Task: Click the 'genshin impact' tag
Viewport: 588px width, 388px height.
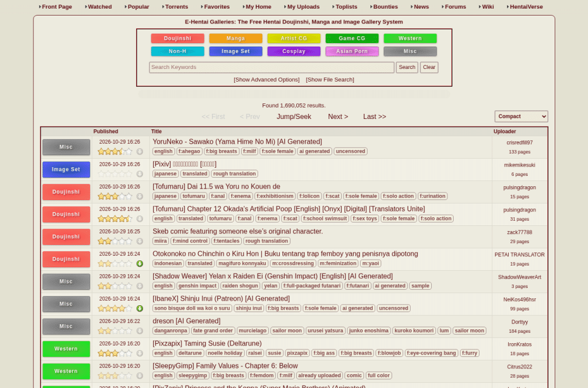Action: tap(198, 286)
